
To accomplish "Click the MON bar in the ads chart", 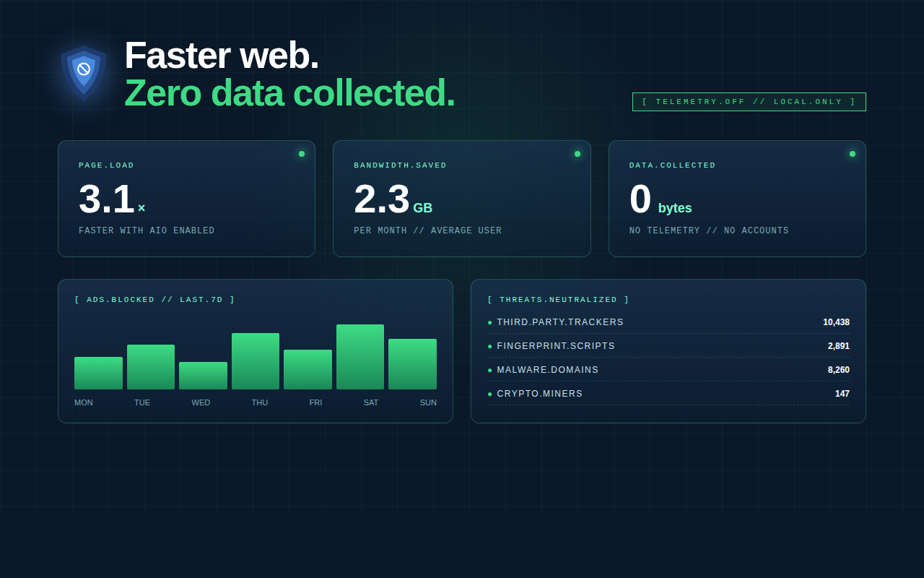I will 98,374.
